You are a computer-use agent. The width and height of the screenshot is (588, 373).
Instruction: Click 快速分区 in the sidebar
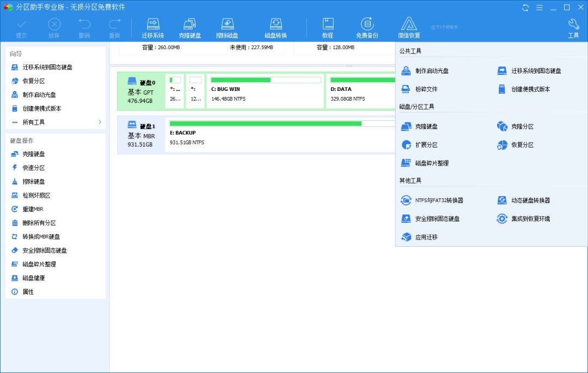pyautogui.click(x=56, y=168)
